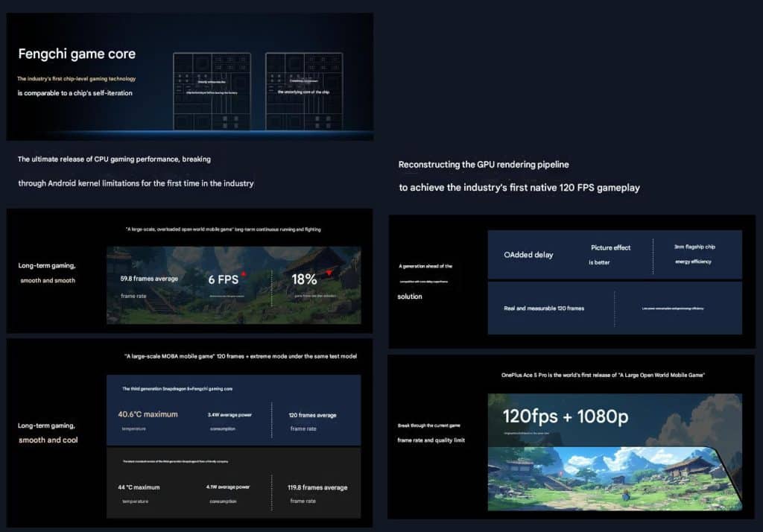Click the red up arrow beside 6 FPS
Viewport: 763px width, 532px height.
pos(243,274)
